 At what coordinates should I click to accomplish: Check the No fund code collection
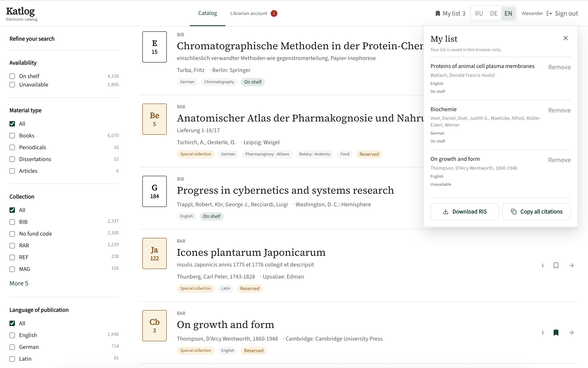(x=12, y=234)
